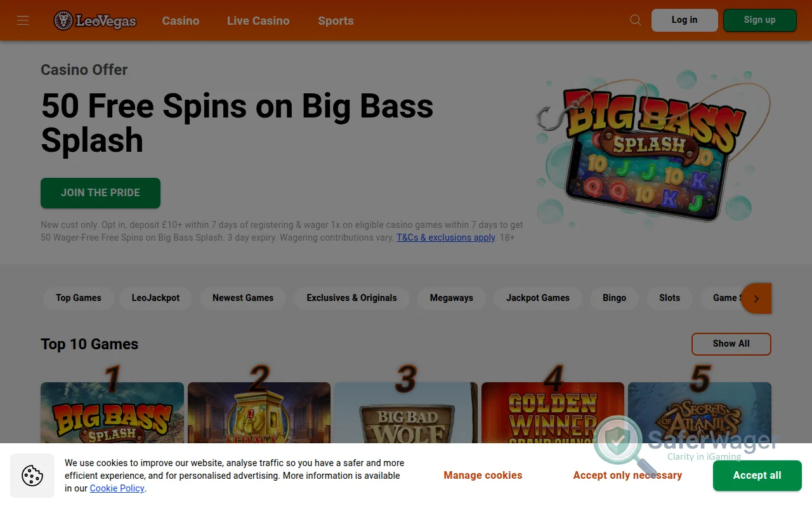Click the cookie icon in banner

click(x=32, y=476)
